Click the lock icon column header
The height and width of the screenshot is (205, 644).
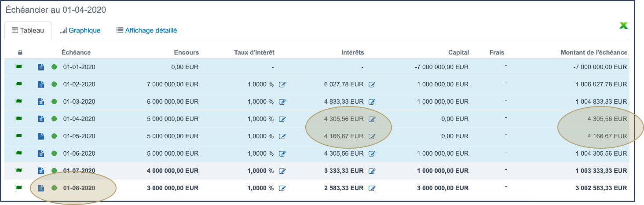tap(20, 52)
